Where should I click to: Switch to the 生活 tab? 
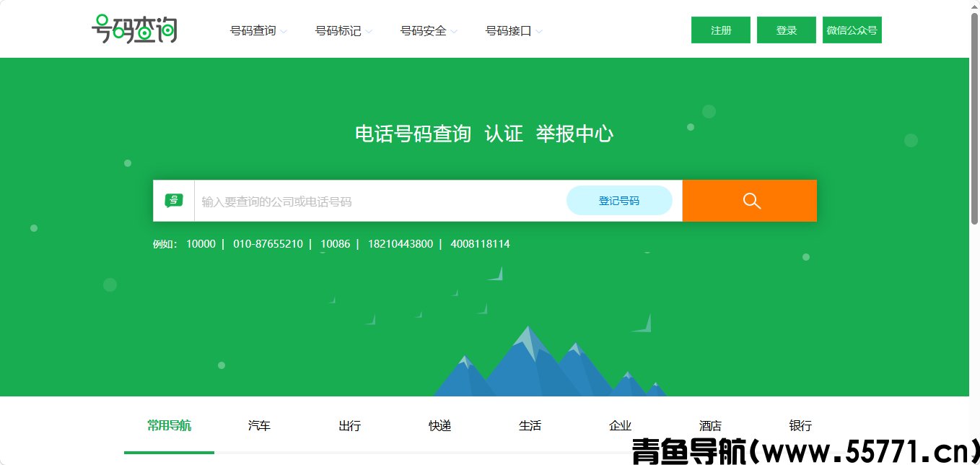point(530,425)
